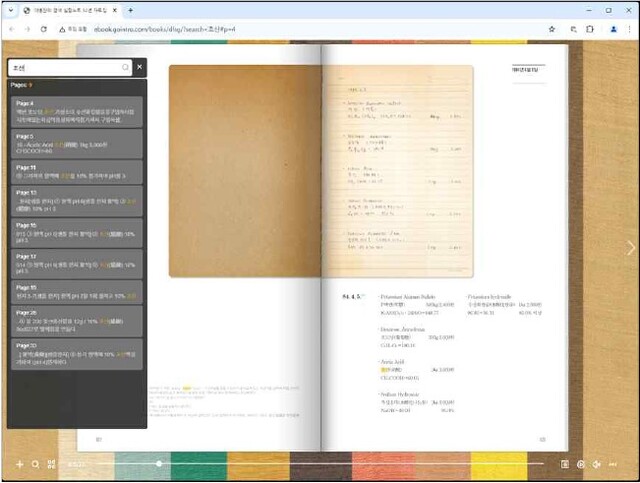The height and width of the screenshot is (483, 640).
Task: Click the zoom-in plus icon in the bottom toolbar
Action: 19,464
